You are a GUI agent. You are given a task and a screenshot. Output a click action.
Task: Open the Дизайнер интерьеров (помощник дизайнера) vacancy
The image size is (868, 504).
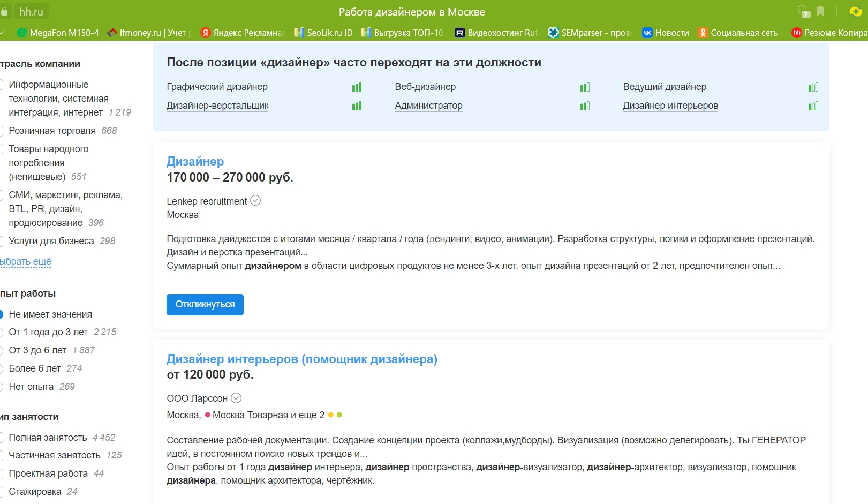302,359
